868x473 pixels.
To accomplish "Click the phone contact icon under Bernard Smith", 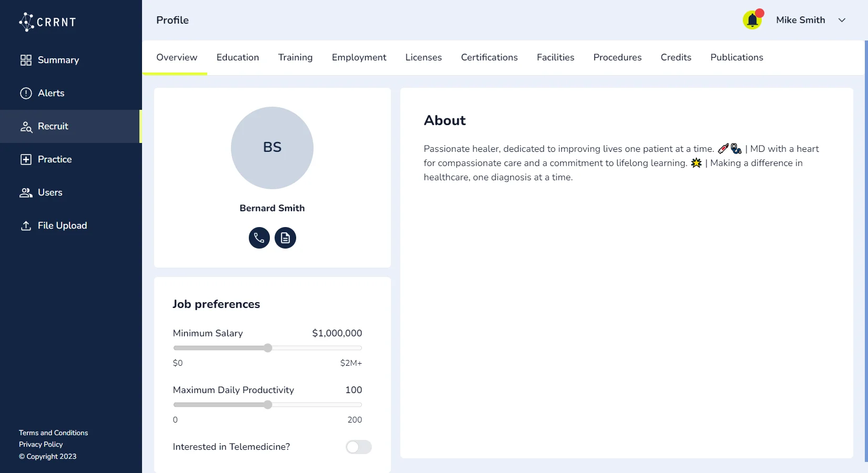I will pyautogui.click(x=259, y=238).
